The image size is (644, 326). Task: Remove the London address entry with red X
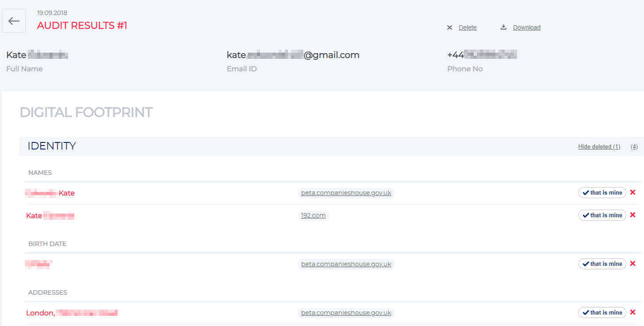point(632,312)
